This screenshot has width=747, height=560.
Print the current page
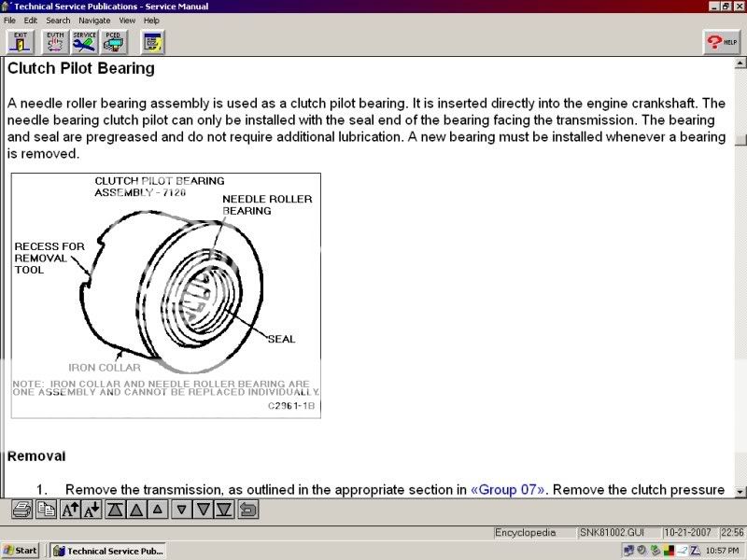(x=21, y=510)
